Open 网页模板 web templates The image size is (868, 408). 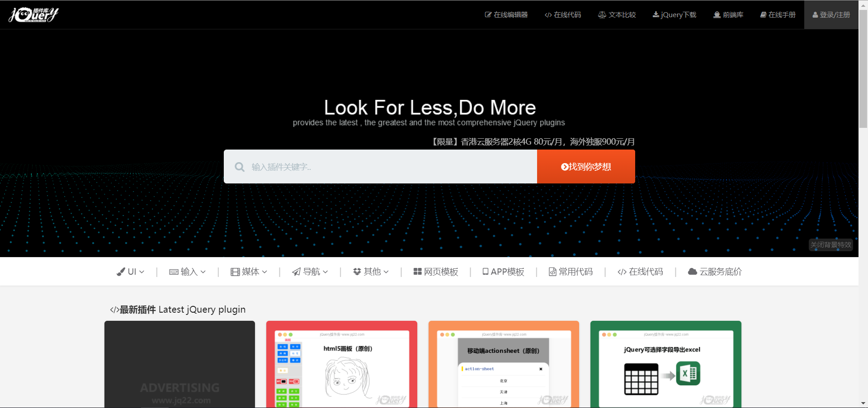[436, 272]
